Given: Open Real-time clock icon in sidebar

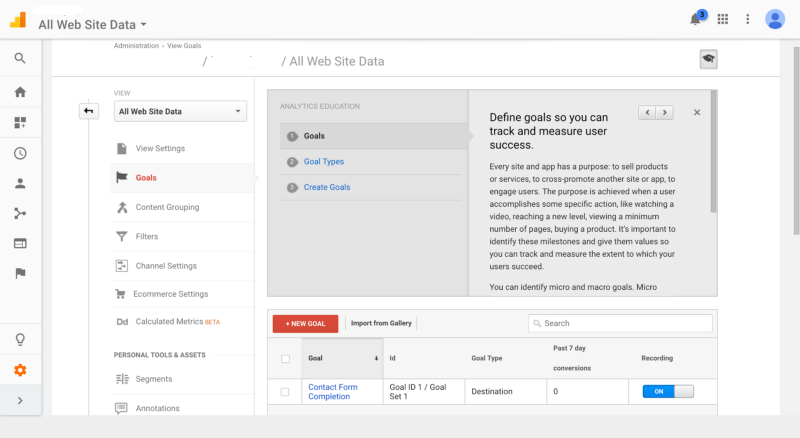Looking at the screenshot, I should click(x=20, y=154).
